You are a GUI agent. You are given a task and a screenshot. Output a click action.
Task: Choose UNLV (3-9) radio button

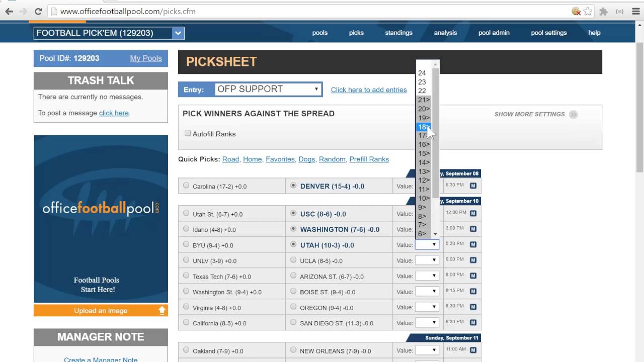point(186,260)
